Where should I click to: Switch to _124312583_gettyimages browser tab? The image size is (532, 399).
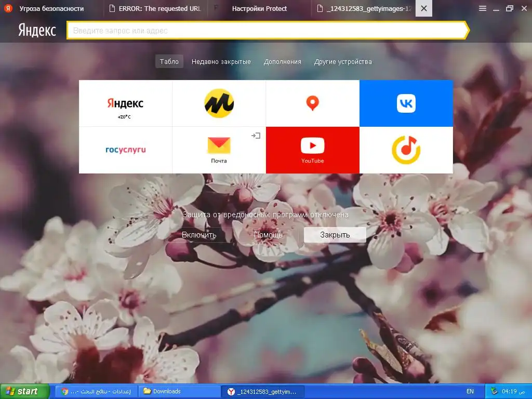(364, 8)
